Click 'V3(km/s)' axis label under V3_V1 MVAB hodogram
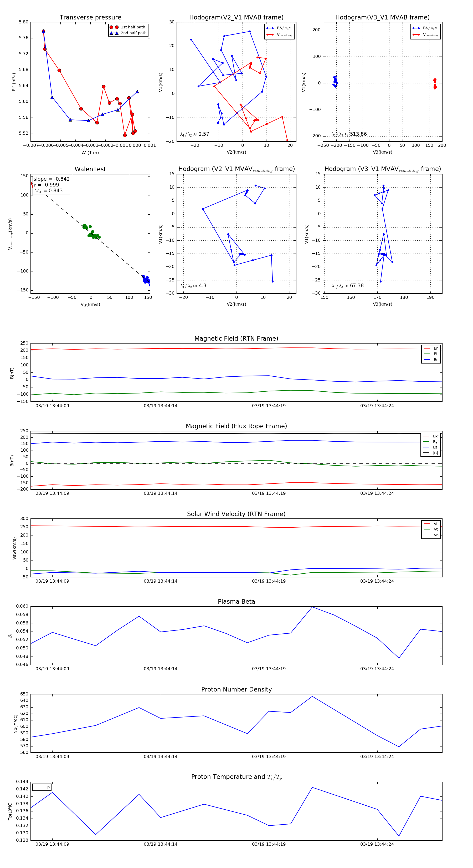Screen dimensions: 473x868 pos(382,152)
